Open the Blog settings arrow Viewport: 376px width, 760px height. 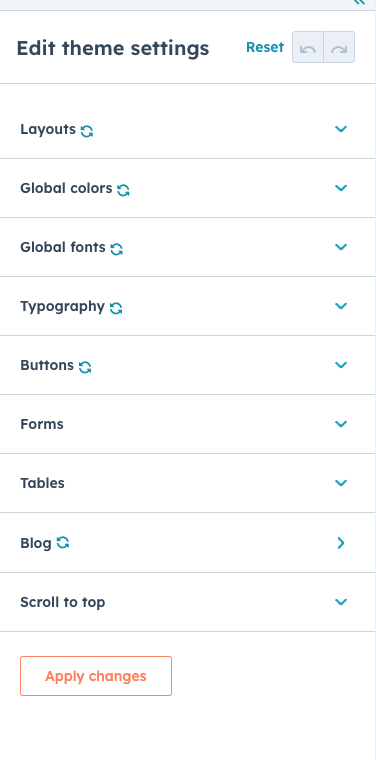(x=341, y=543)
